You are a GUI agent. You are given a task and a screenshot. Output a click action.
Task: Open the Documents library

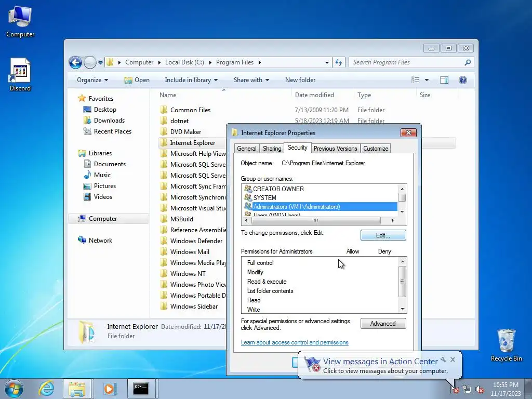(110, 164)
